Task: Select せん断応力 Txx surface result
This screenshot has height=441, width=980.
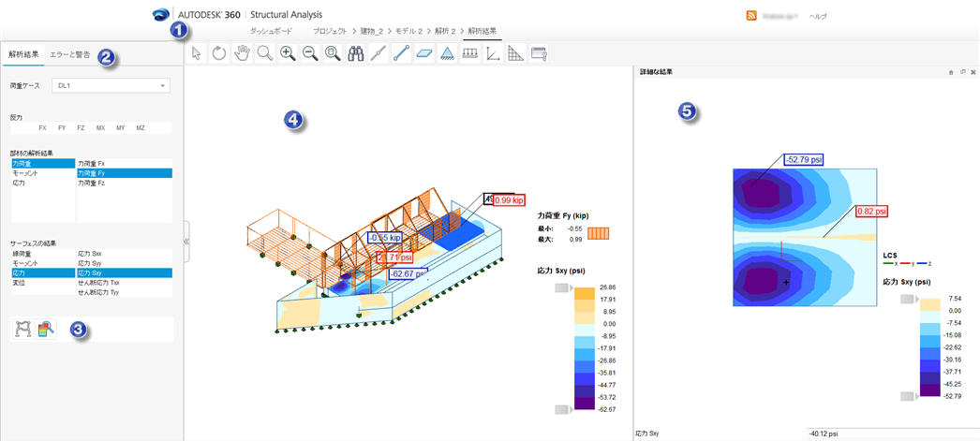Action: tap(125, 283)
